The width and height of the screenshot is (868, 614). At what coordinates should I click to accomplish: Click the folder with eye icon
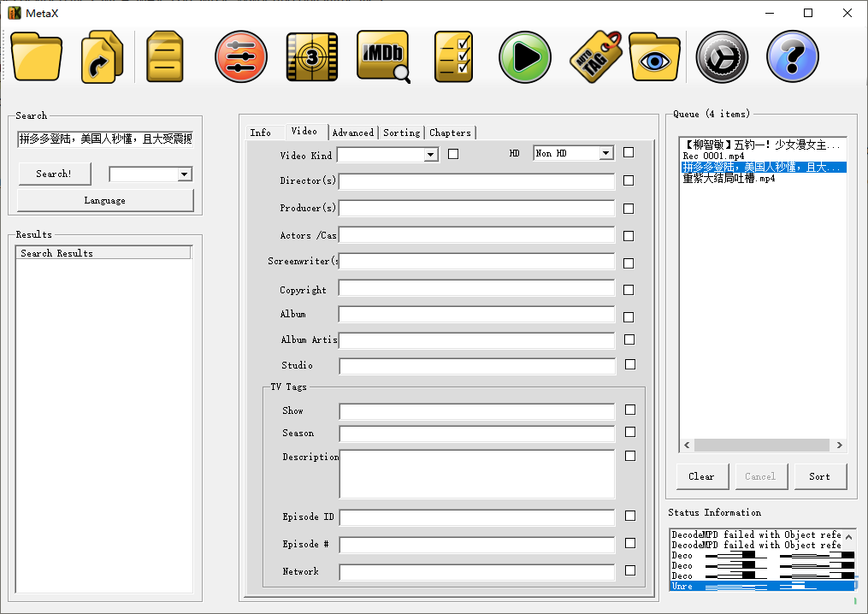[655, 56]
